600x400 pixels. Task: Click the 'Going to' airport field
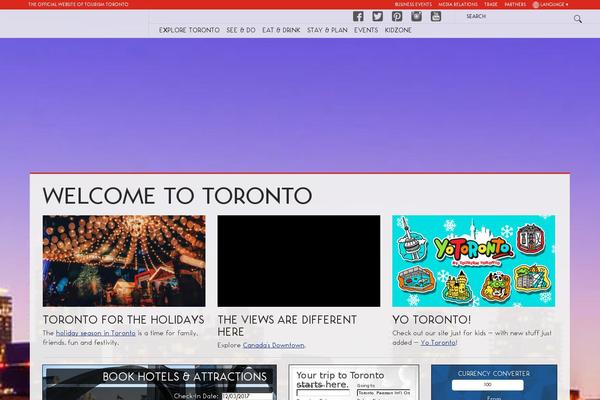(384, 393)
